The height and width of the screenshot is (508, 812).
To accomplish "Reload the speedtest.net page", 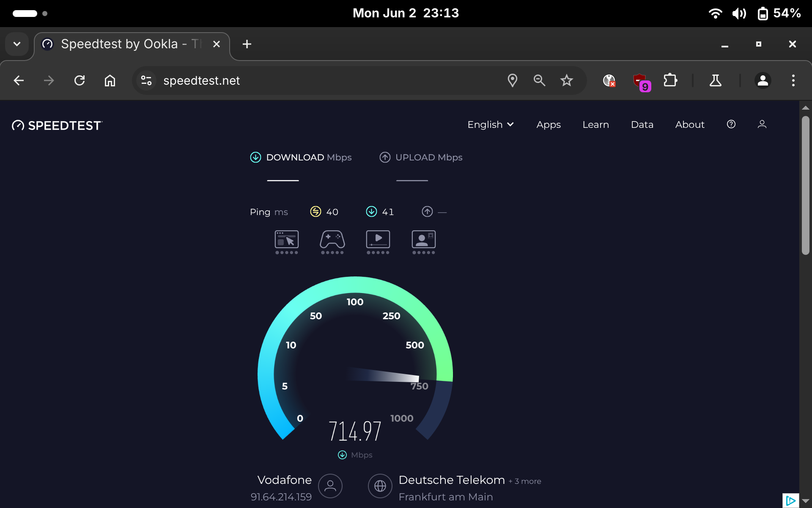I will click(80, 80).
